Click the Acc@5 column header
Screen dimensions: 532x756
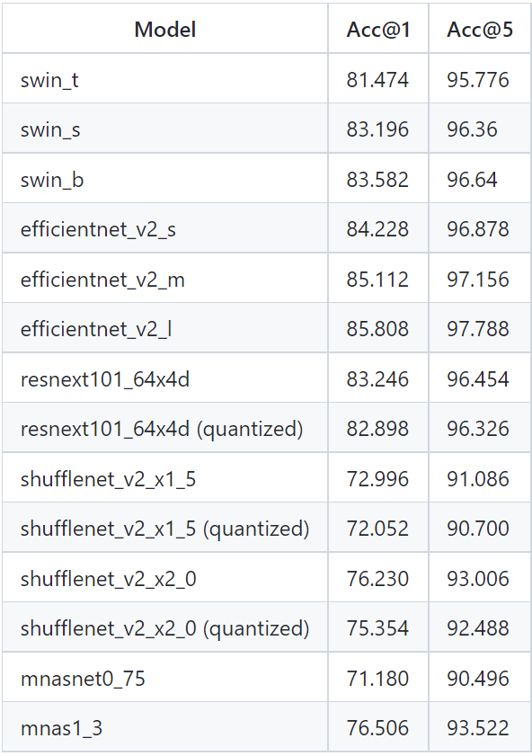coord(480,30)
